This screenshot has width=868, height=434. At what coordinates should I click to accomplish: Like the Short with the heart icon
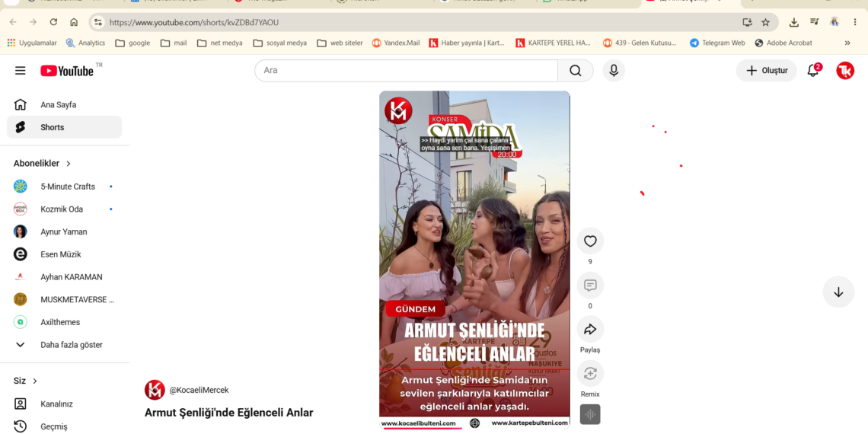pyautogui.click(x=590, y=241)
